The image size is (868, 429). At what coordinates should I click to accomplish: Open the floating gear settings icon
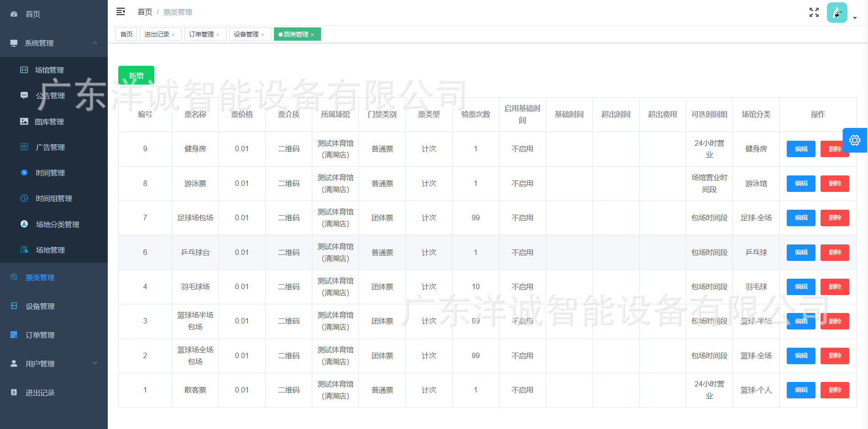coord(855,140)
